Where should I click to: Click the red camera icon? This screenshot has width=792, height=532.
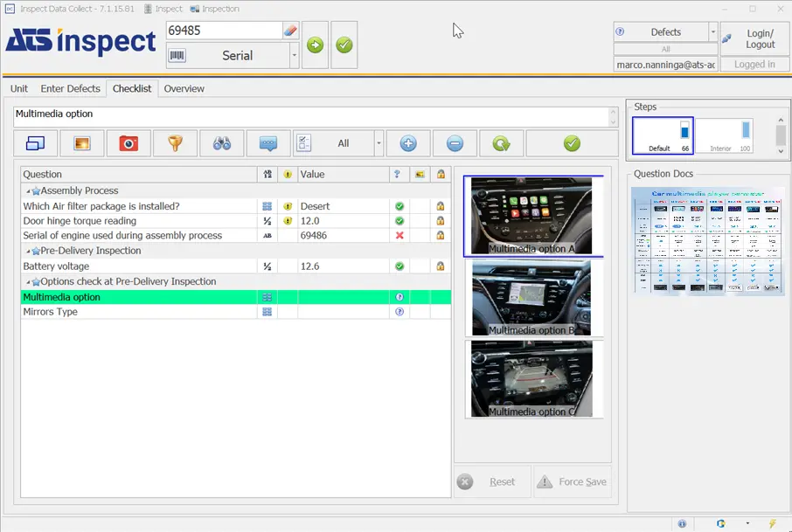129,143
